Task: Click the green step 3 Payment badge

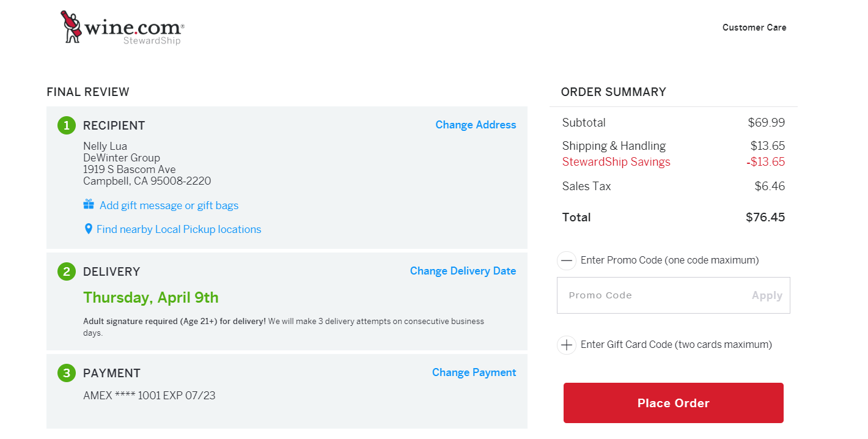Action: point(67,373)
